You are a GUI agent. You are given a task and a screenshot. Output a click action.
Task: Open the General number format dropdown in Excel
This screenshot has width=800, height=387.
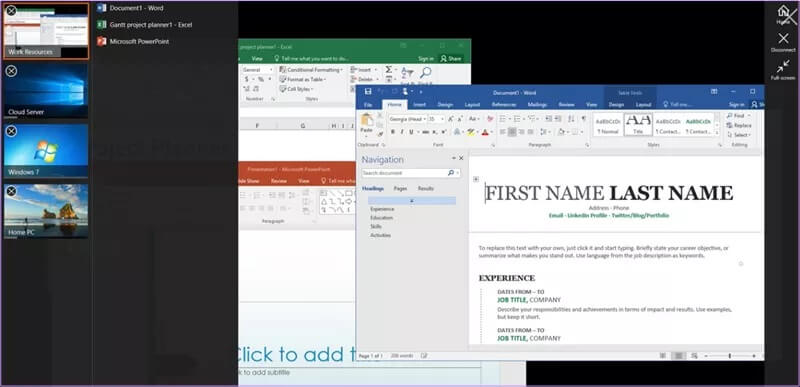click(258, 70)
